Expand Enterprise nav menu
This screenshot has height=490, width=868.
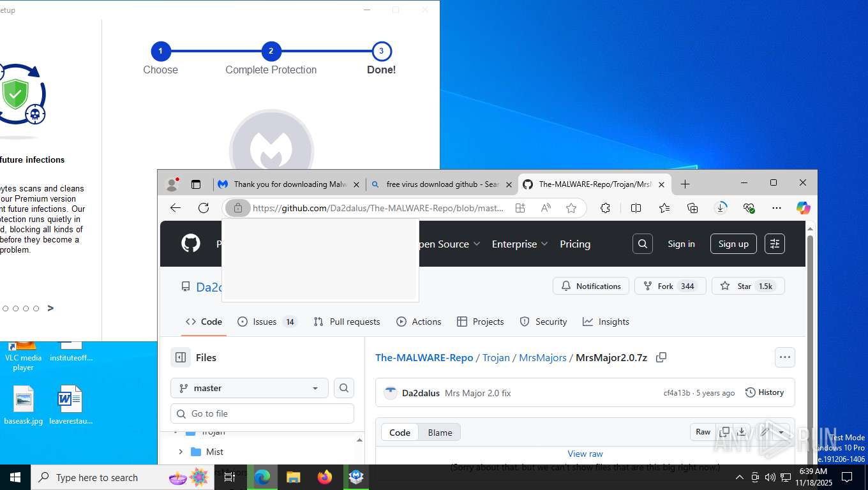pos(520,244)
